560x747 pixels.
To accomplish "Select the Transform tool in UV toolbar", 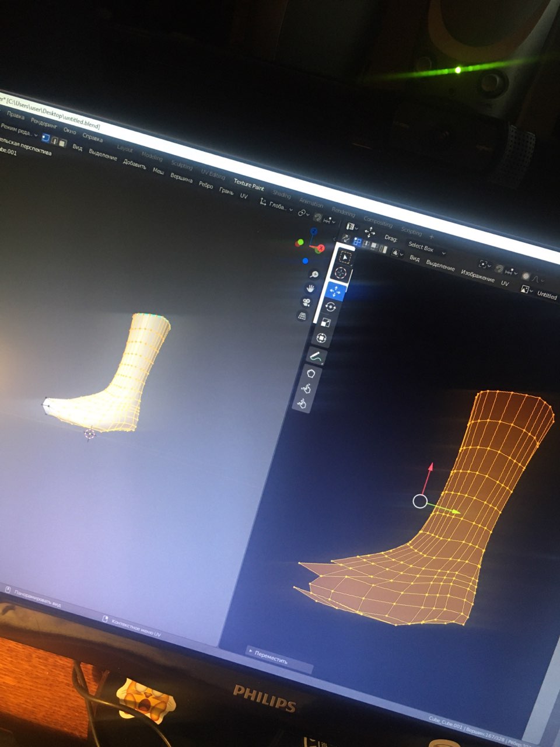I will pyautogui.click(x=321, y=338).
